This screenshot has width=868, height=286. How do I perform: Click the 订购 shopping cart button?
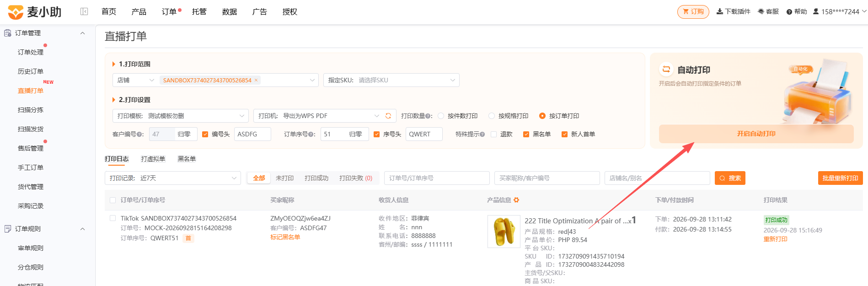click(x=693, y=11)
